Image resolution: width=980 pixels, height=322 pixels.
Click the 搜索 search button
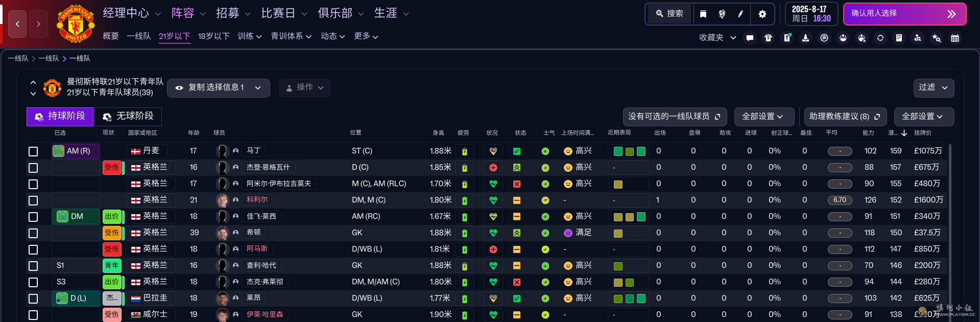[x=670, y=14]
